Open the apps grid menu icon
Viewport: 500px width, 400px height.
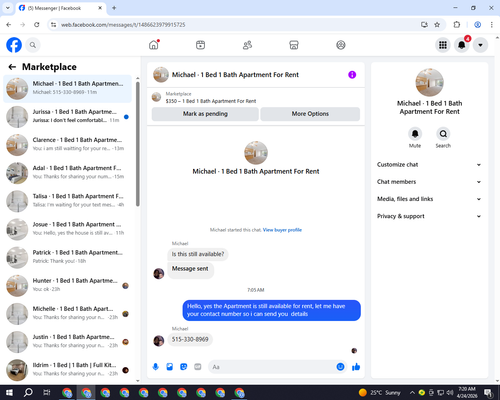(443, 45)
